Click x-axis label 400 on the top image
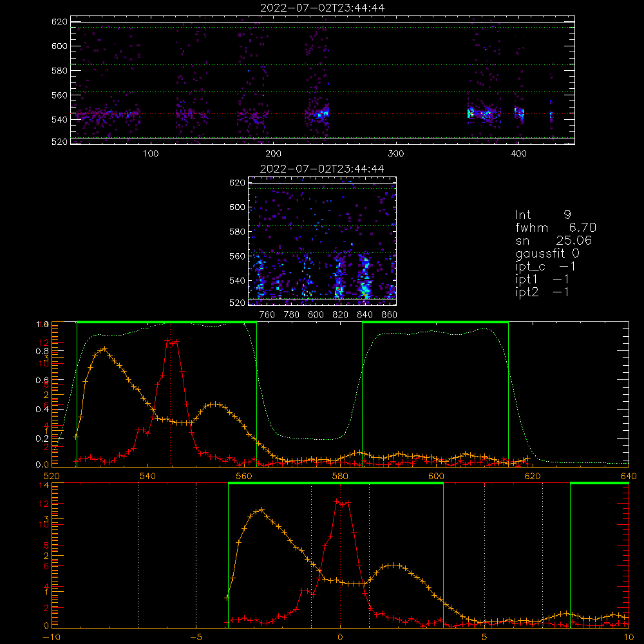 point(518,154)
